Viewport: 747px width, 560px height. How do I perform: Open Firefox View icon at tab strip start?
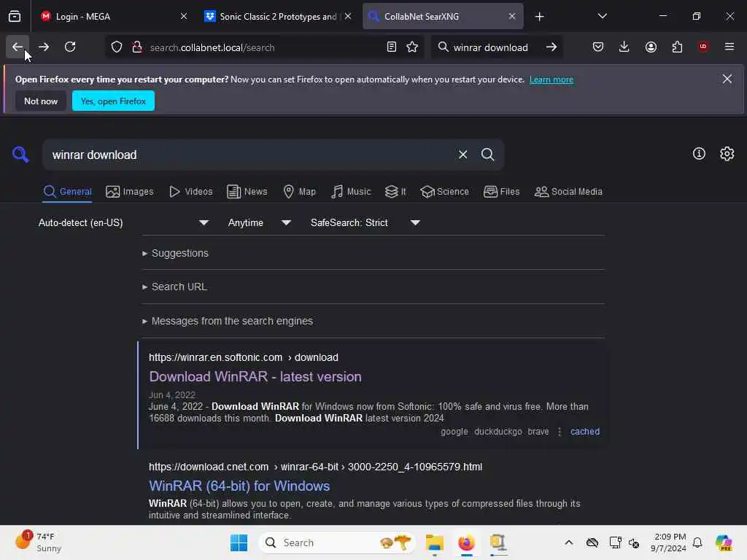tap(15, 16)
